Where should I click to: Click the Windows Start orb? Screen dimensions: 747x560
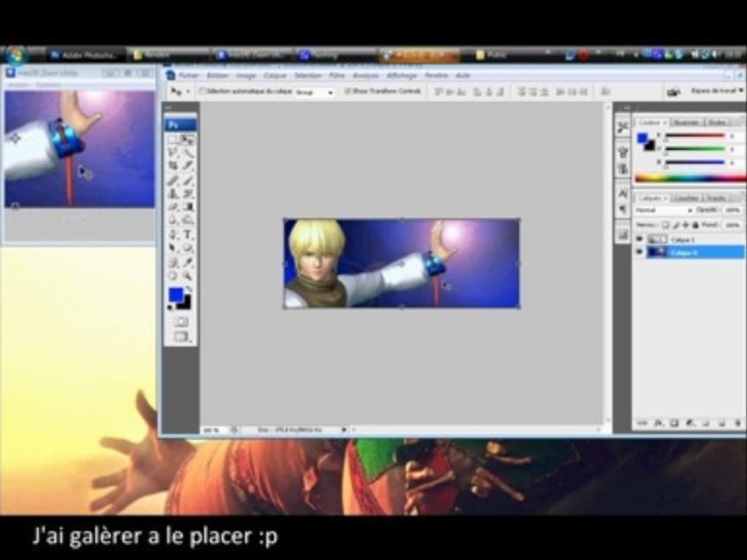[16, 55]
